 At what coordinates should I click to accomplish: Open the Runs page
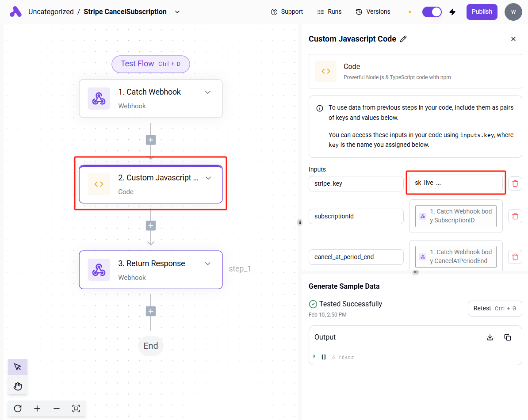click(329, 12)
